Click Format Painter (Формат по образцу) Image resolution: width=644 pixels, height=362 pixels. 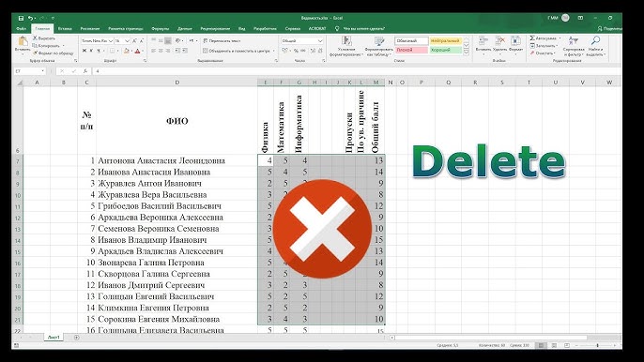(53, 53)
